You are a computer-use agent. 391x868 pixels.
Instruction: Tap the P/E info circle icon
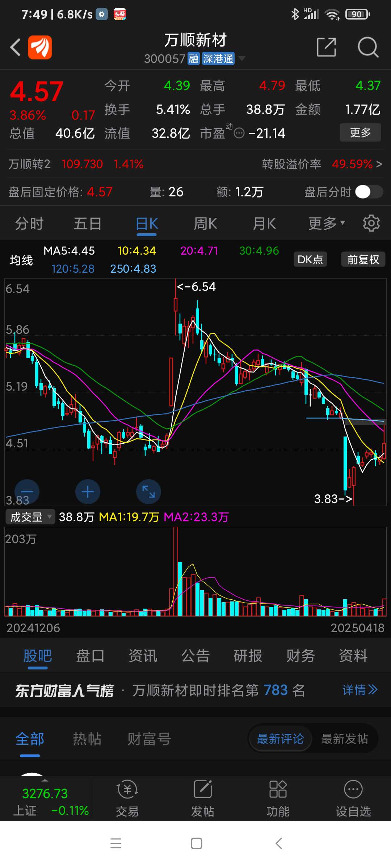(239, 133)
